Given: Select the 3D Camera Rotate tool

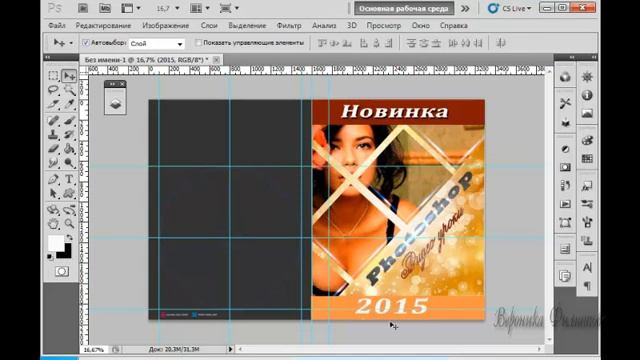Looking at the screenshot, I should [x=69, y=210].
